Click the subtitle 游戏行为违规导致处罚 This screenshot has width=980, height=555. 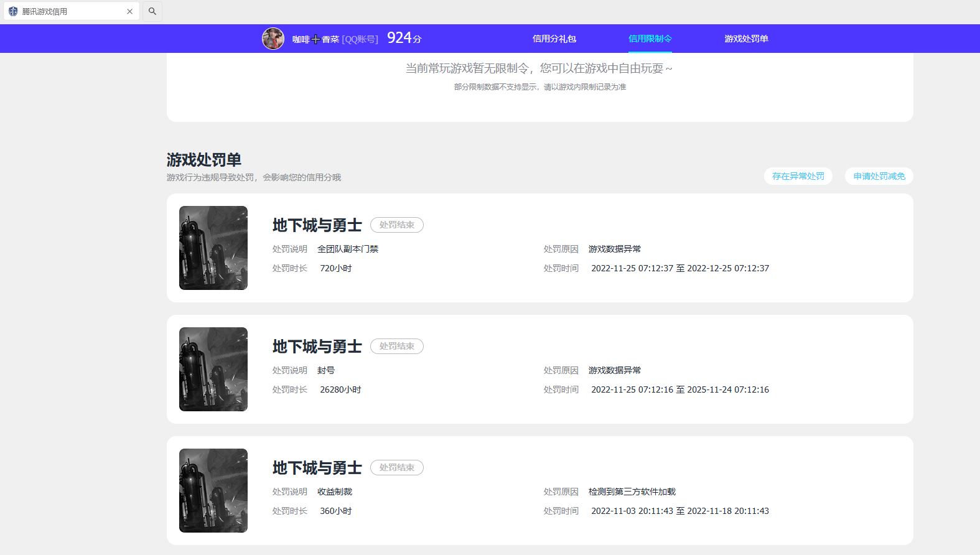coord(254,177)
